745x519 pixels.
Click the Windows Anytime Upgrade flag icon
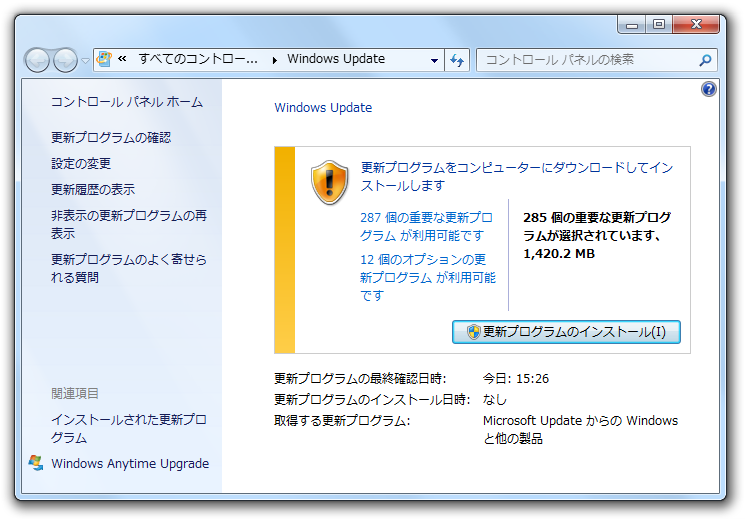(37, 463)
